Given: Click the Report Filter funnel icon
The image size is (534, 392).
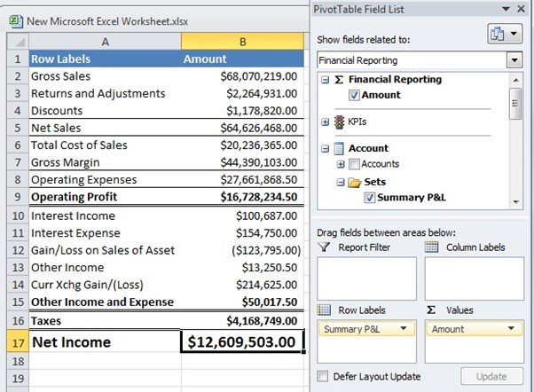Looking at the screenshot, I should [x=325, y=247].
